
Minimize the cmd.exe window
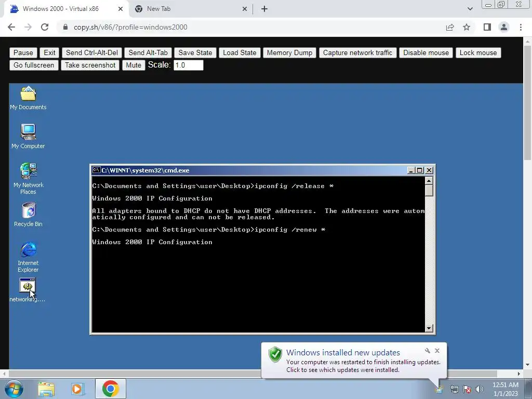click(x=411, y=170)
